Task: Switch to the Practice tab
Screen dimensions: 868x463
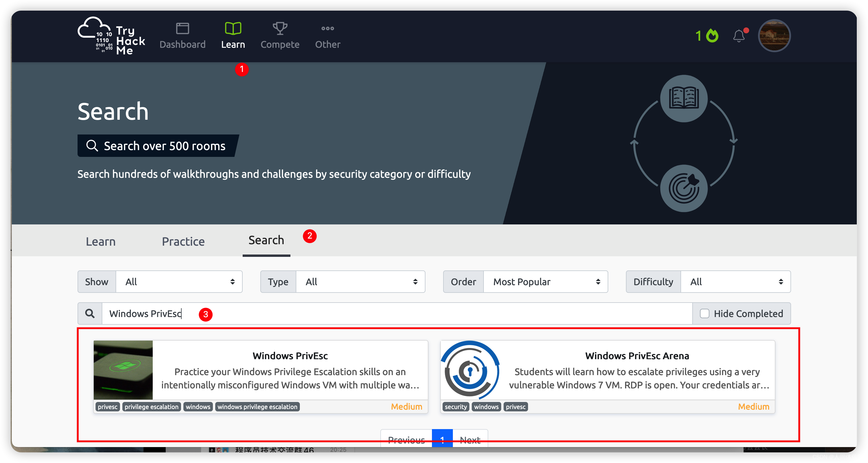Action: pos(183,241)
